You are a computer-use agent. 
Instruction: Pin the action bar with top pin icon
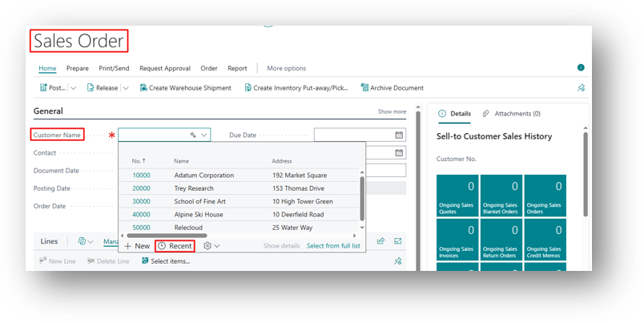tap(581, 87)
